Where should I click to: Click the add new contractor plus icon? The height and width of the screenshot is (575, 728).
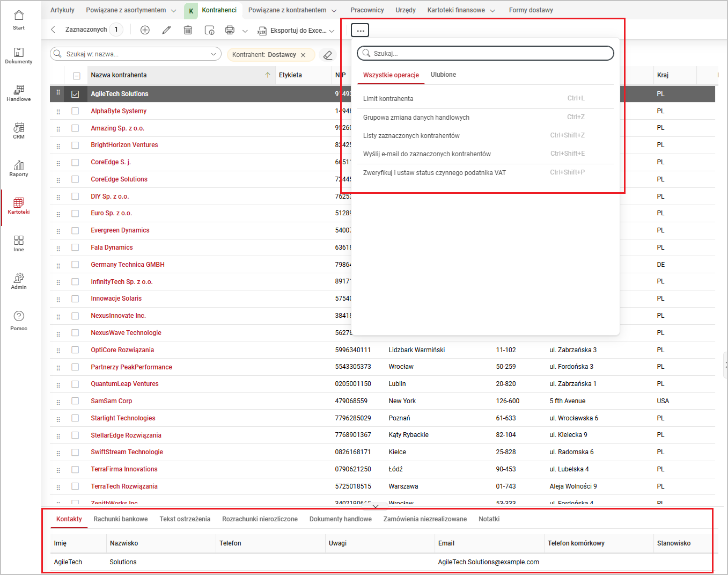click(x=145, y=30)
